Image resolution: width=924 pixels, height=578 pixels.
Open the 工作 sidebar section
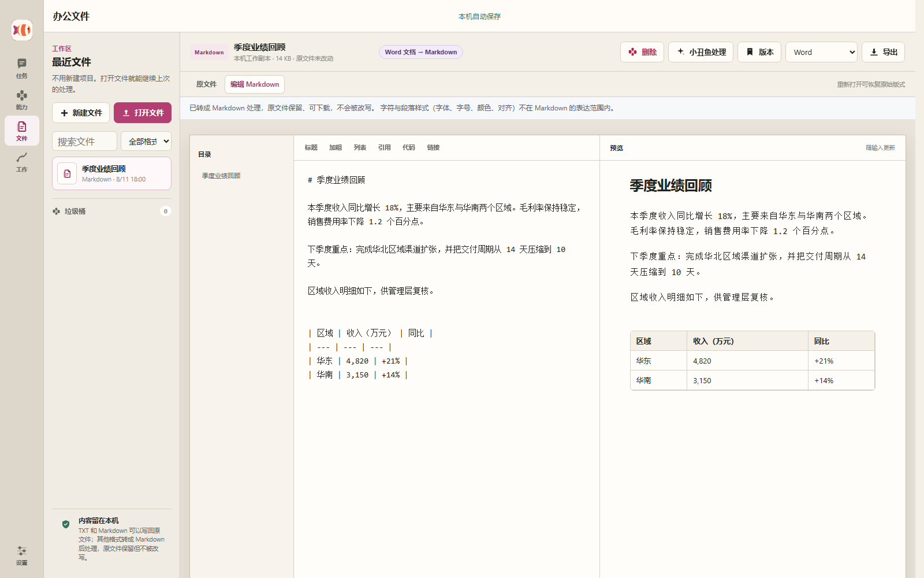(22, 162)
